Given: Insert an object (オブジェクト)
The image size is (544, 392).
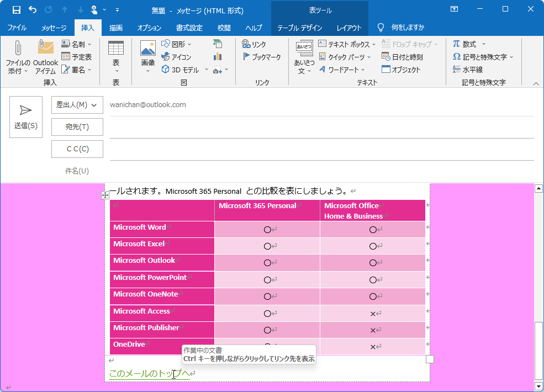Looking at the screenshot, I should tap(401, 70).
